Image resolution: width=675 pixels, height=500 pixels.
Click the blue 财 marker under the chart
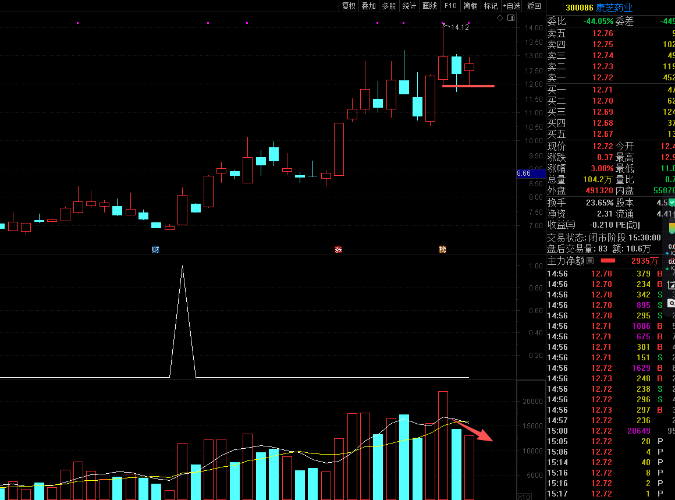[x=155, y=249]
